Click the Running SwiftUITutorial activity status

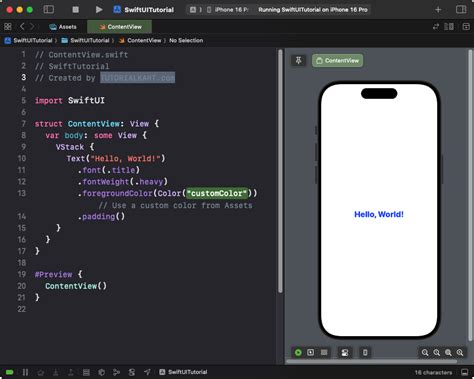click(313, 10)
